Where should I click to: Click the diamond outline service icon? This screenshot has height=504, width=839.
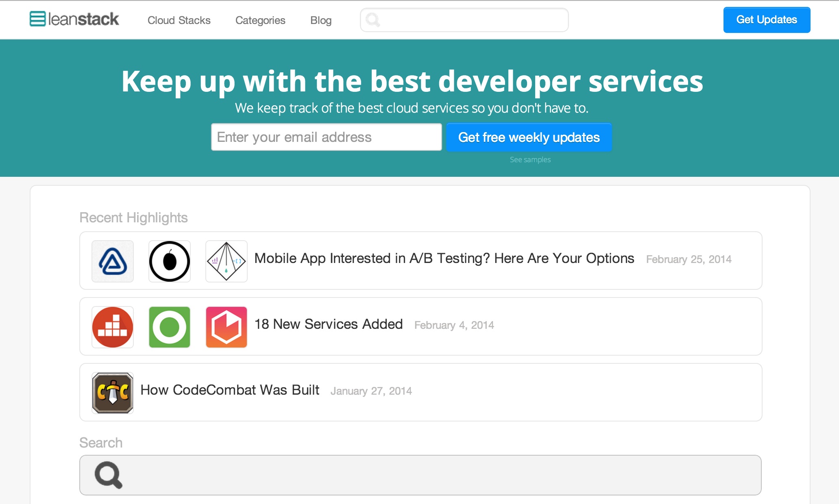tap(227, 261)
